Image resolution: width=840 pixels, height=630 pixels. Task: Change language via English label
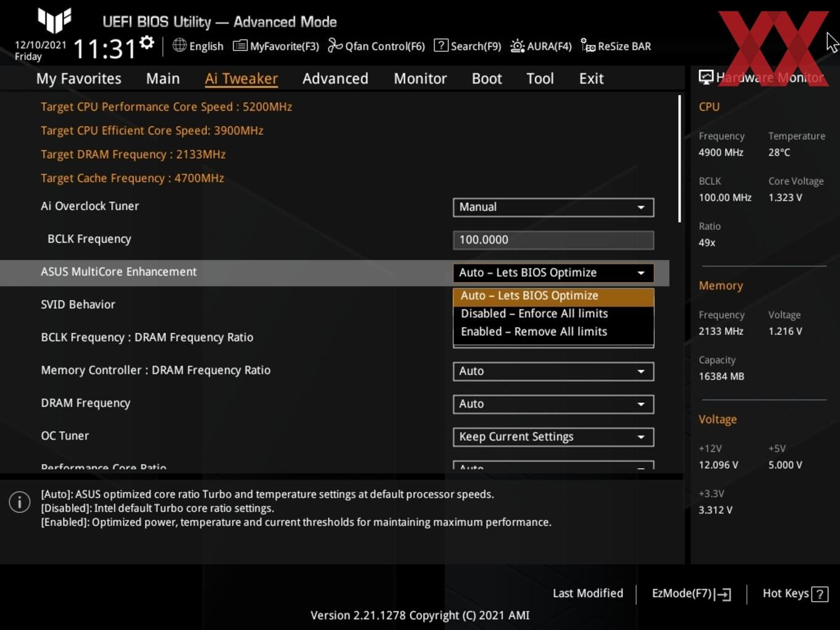coord(206,46)
